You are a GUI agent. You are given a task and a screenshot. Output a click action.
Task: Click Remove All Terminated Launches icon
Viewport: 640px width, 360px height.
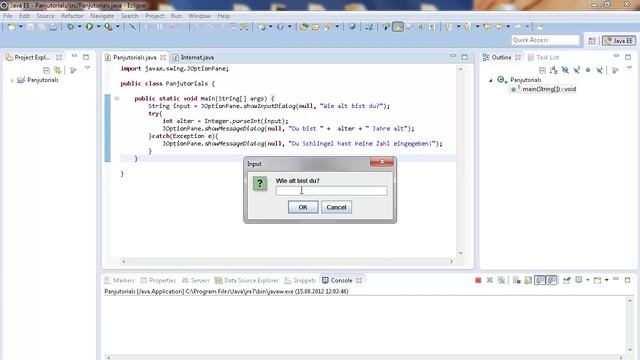[501, 280]
